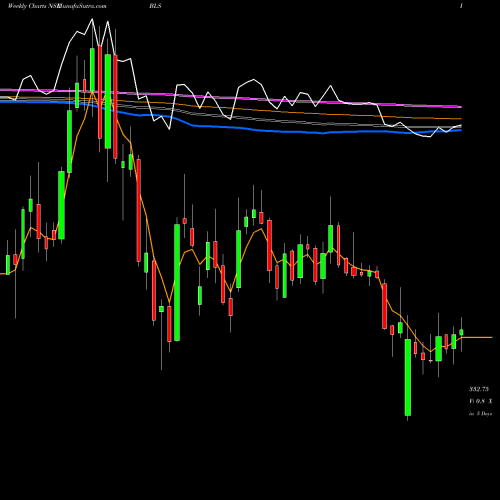500x500 pixels.
Task: Click the '332.75' price value
Action: (x=479, y=389)
